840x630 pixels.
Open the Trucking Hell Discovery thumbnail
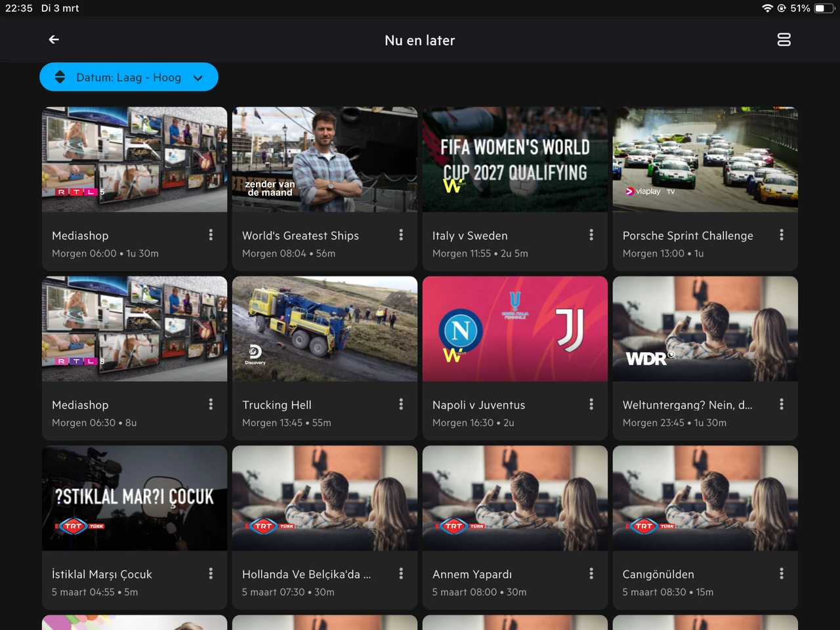pyautogui.click(x=324, y=329)
